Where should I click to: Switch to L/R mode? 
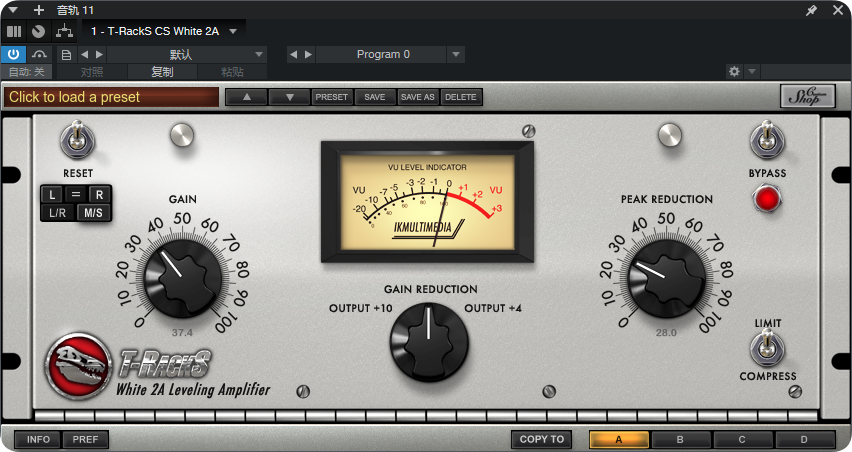[x=58, y=212]
